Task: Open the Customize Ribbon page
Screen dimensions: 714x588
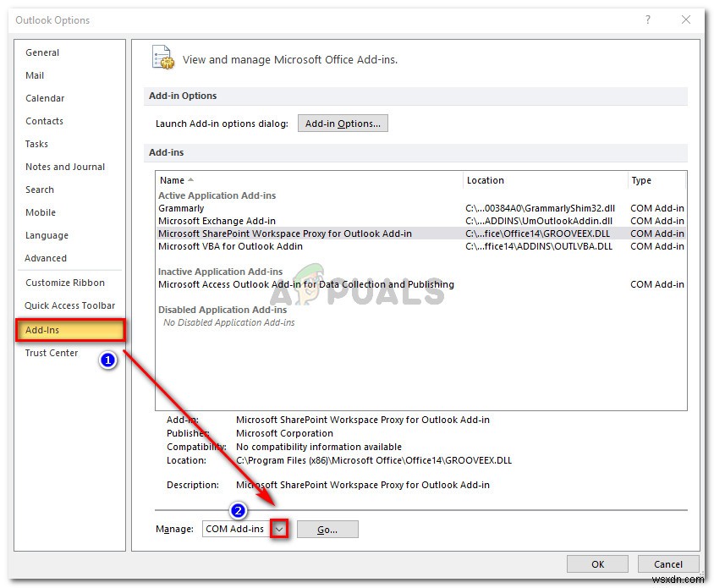Action: click(x=64, y=283)
